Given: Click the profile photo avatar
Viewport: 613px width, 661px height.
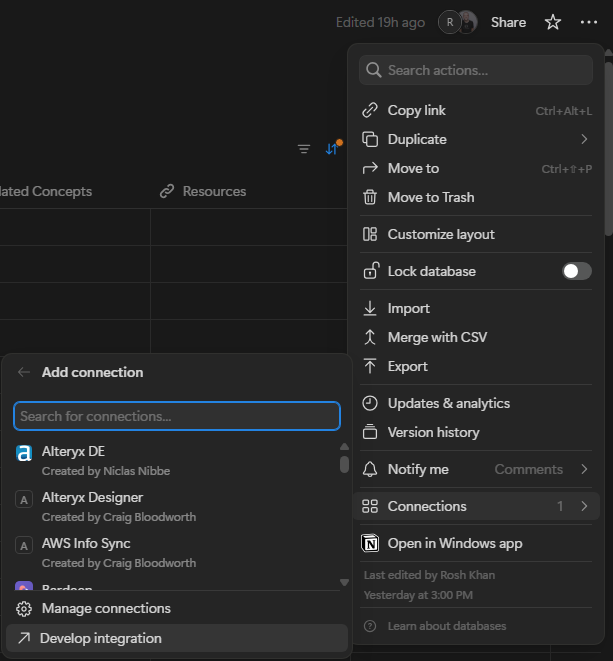Looking at the screenshot, I should coord(468,22).
